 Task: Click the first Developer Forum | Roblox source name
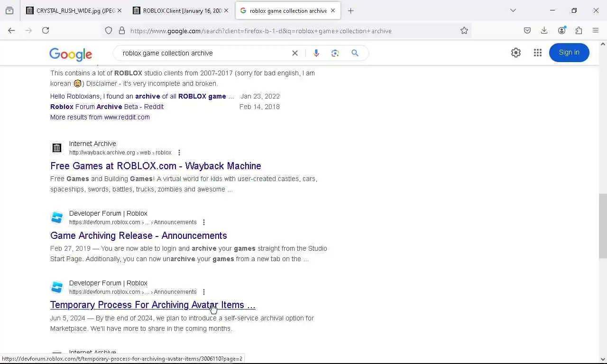(x=108, y=213)
